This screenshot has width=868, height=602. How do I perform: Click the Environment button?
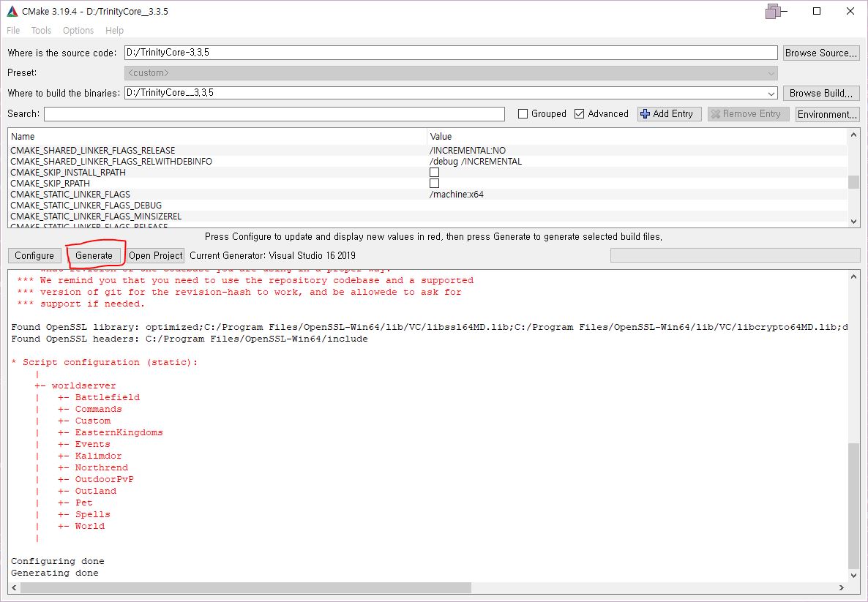(x=827, y=114)
